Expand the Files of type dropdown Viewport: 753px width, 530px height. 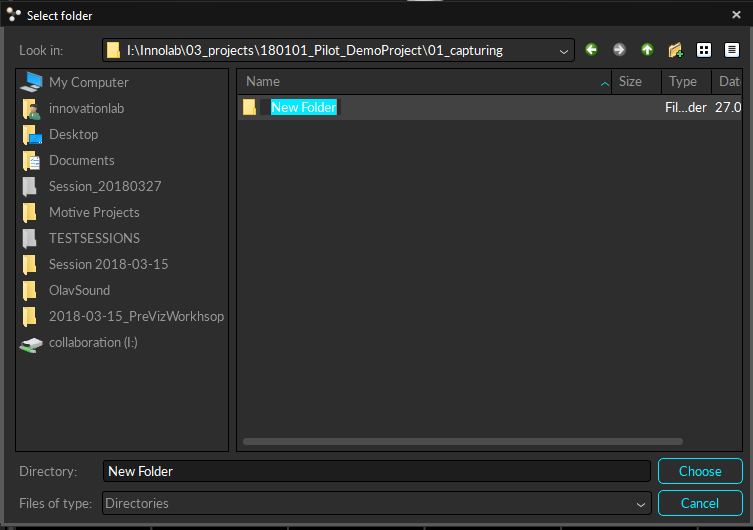(640, 504)
